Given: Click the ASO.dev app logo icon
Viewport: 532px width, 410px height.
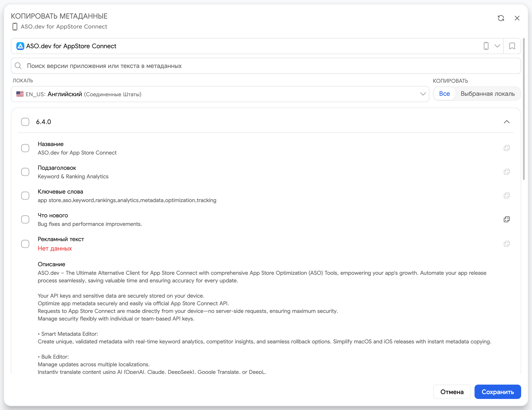Looking at the screenshot, I should click(20, 46).
